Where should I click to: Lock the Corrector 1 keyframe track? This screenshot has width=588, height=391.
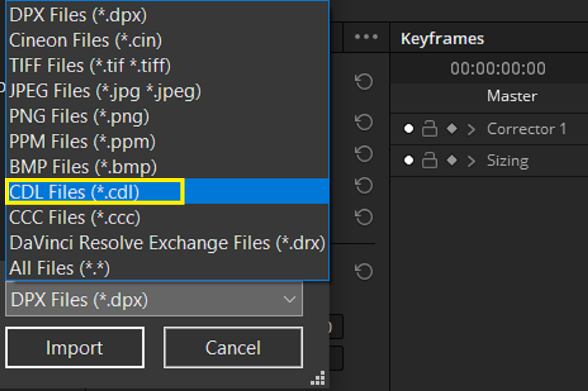(429, 129)
